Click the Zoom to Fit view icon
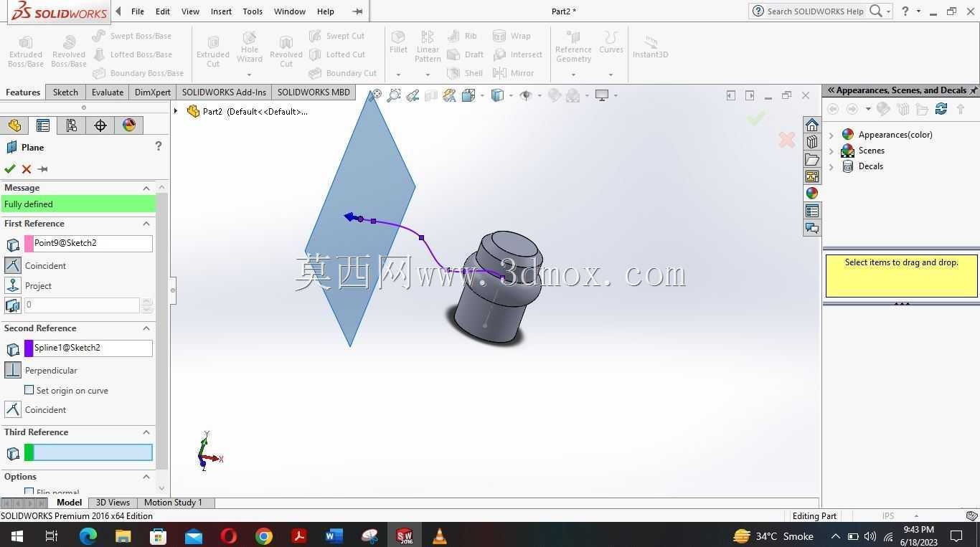The width and height of the screenshot is (980, 547). point(375,95)
